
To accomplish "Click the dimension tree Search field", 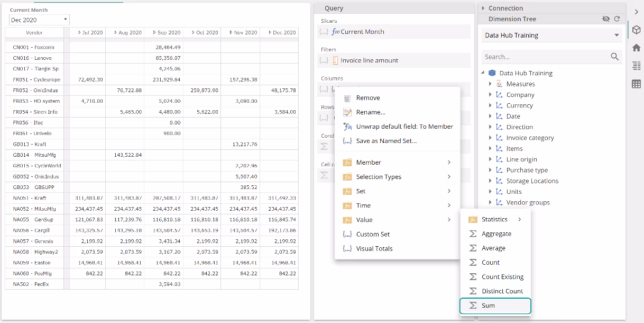I will pos(545,57).
